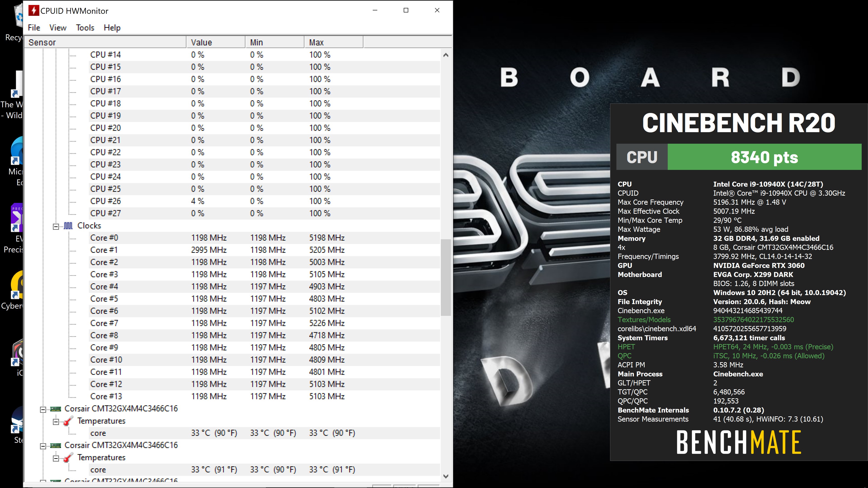Click first Corsair CMT32GX4M4C3466C16 memory chip icon
The image size is (868, 488).
pyautogui.click(x=56, y=409)
